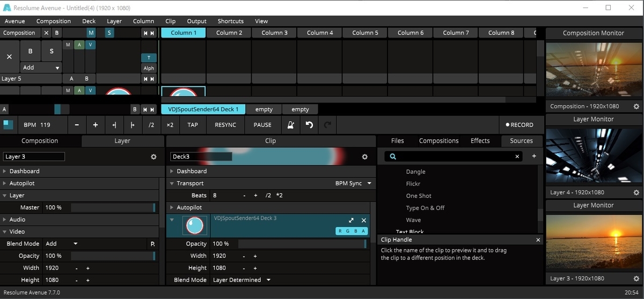The image size is (644, 299).
Task: Switch to the Effects tab
Action: coord(480,141)
